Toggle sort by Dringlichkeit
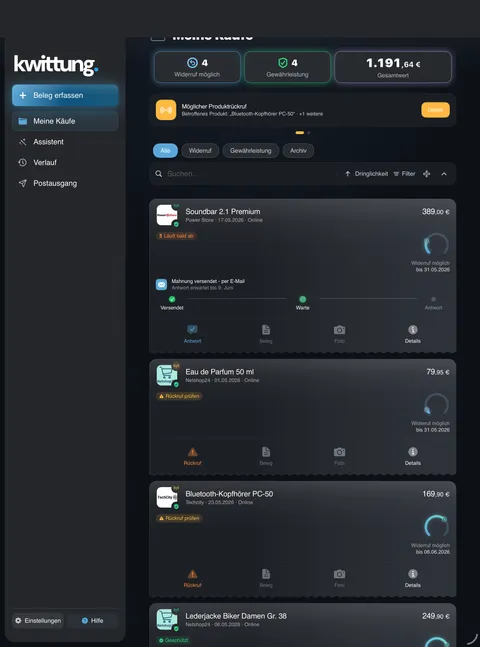Image resolution: width=480 pixels, height=647 pixels. [367, 174]
